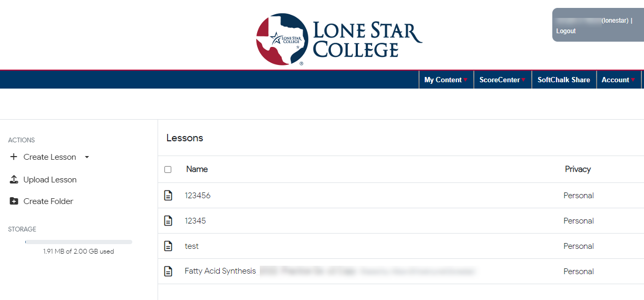This screenshot has height=300, width=644.
Task: Click the document icon beside Fatty Acid Synthesis
Action: 168,272
